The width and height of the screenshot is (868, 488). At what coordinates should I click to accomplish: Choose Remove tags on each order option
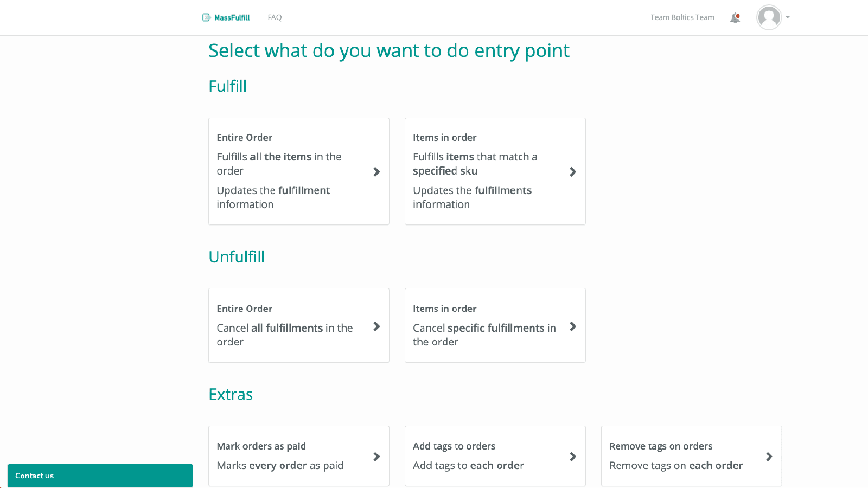(691, 456)
